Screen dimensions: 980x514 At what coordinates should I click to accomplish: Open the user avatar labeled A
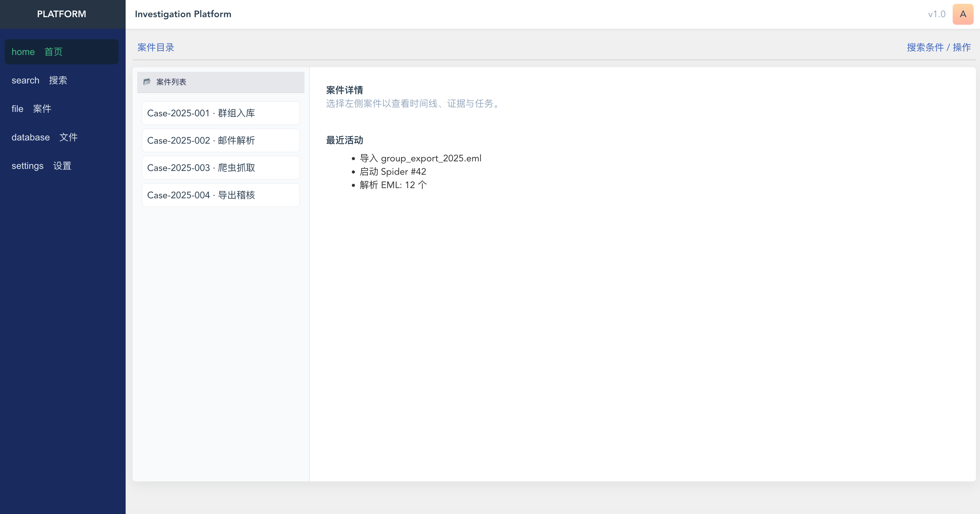coord(963,14)
